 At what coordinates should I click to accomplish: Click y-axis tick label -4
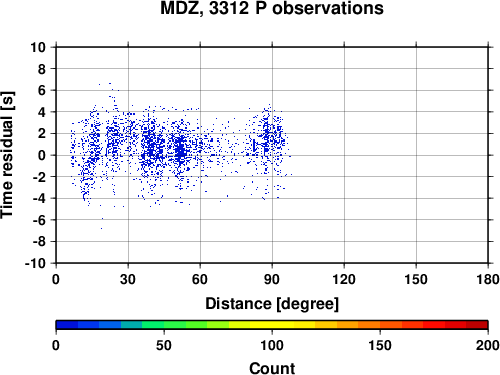(39, 198)
